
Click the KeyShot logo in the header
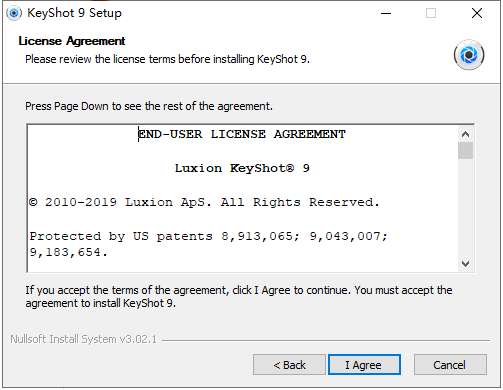tap(469, 55)
